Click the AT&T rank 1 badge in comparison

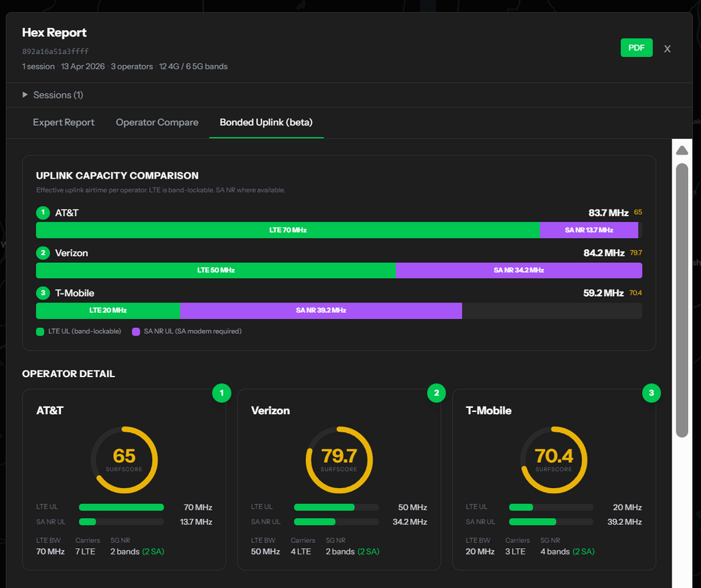tap(43, 212)
